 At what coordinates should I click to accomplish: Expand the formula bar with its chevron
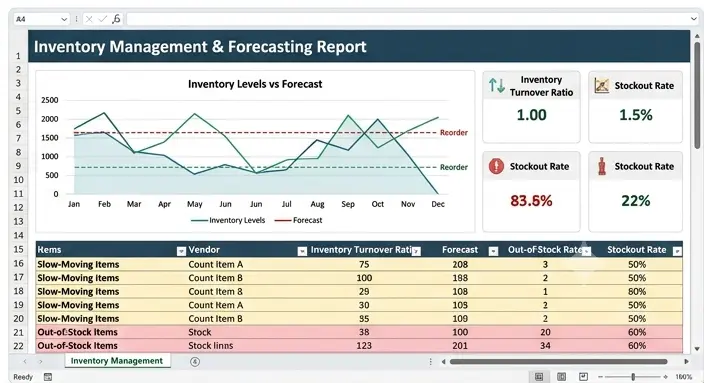(x=694, y=19)
